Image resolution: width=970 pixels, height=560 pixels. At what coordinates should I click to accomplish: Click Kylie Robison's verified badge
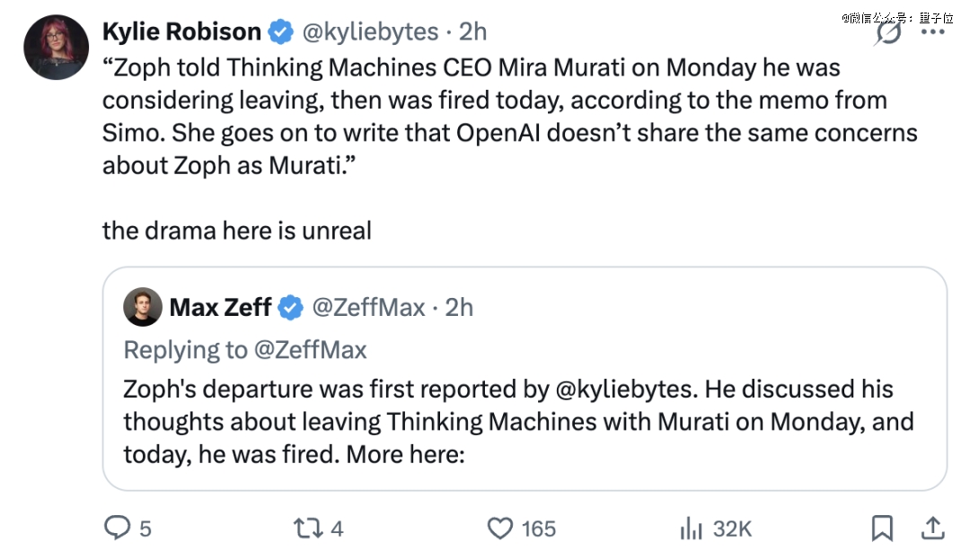280,32
